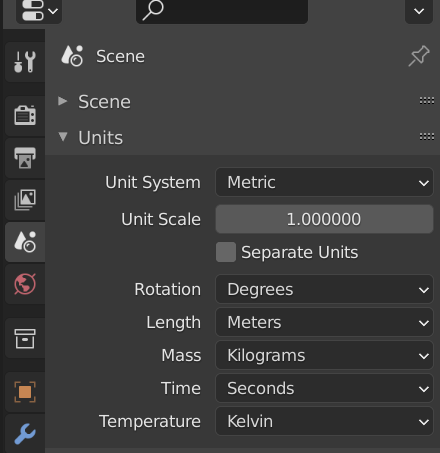440x453 pixels.
Task: Open the Render properties tab
Action: (x=25, y=115)
